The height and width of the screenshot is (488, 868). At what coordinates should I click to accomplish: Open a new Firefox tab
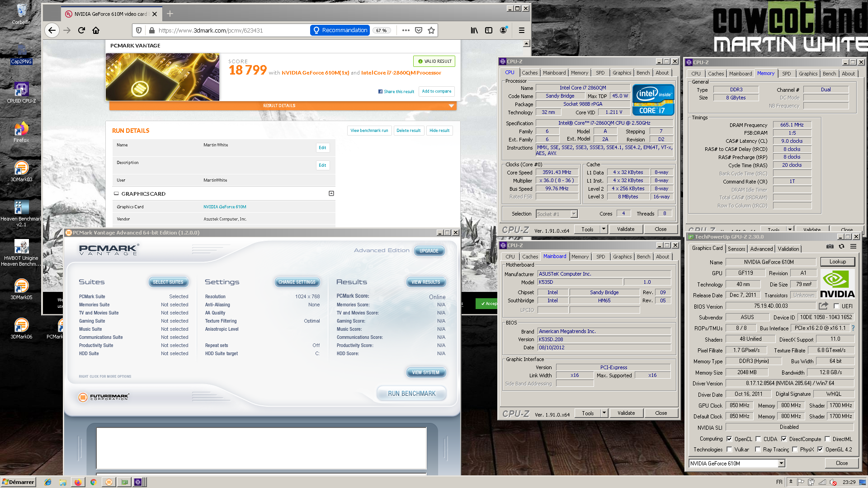point(170,14)
